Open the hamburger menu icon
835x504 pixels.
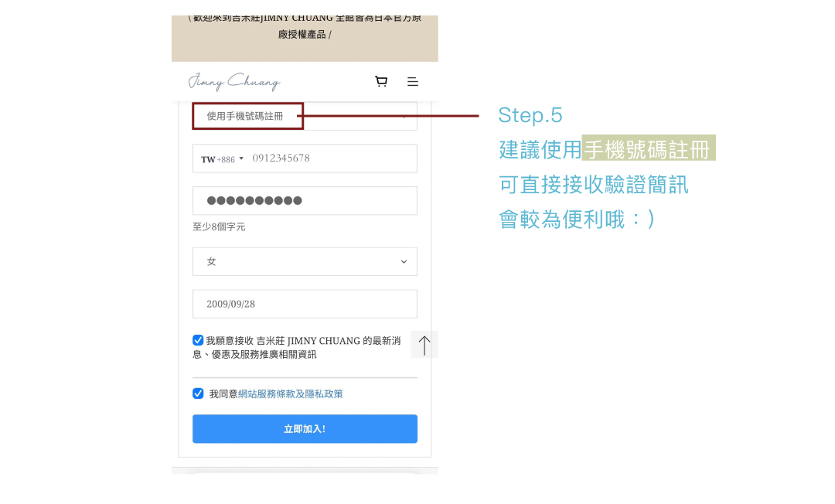click(413, 81)
